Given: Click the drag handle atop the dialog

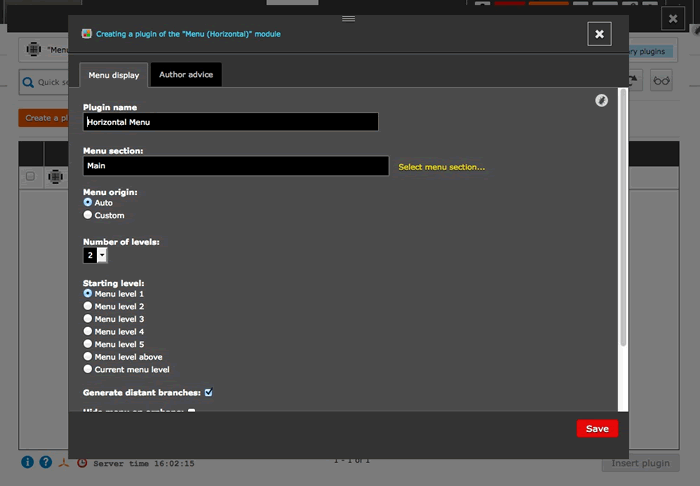Looking at the screenshot, I should click(348, 18).
